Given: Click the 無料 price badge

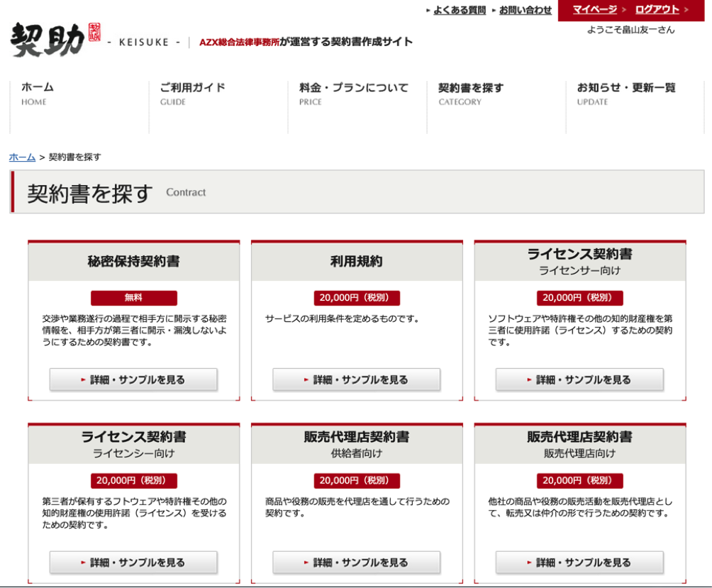Looking at the screenshot, I should pyautogui.click(x=133, y=298).
